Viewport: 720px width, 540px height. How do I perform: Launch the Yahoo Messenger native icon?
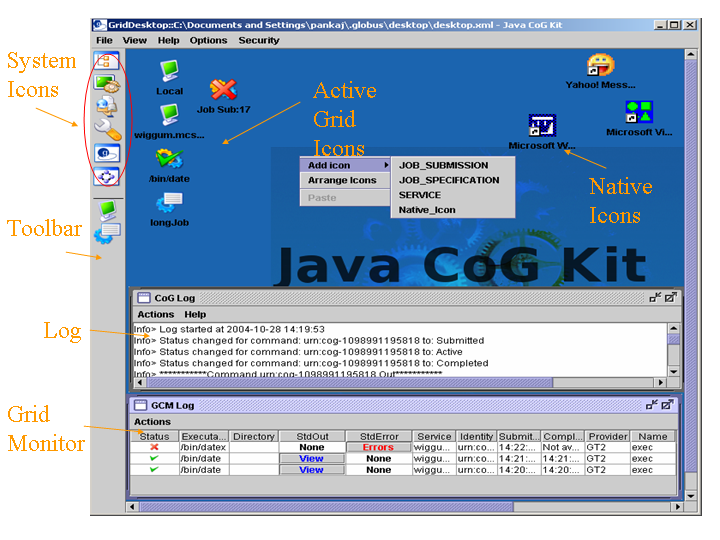tap(600, 66)
